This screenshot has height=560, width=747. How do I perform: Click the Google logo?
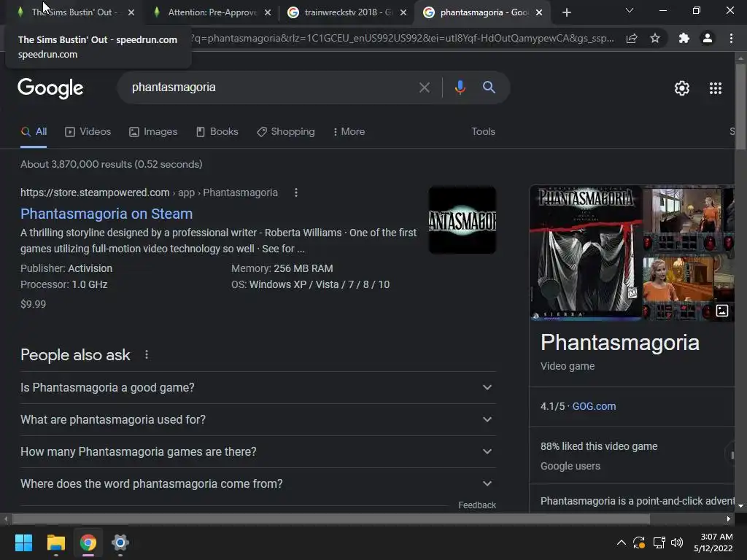tap(50, 88)
